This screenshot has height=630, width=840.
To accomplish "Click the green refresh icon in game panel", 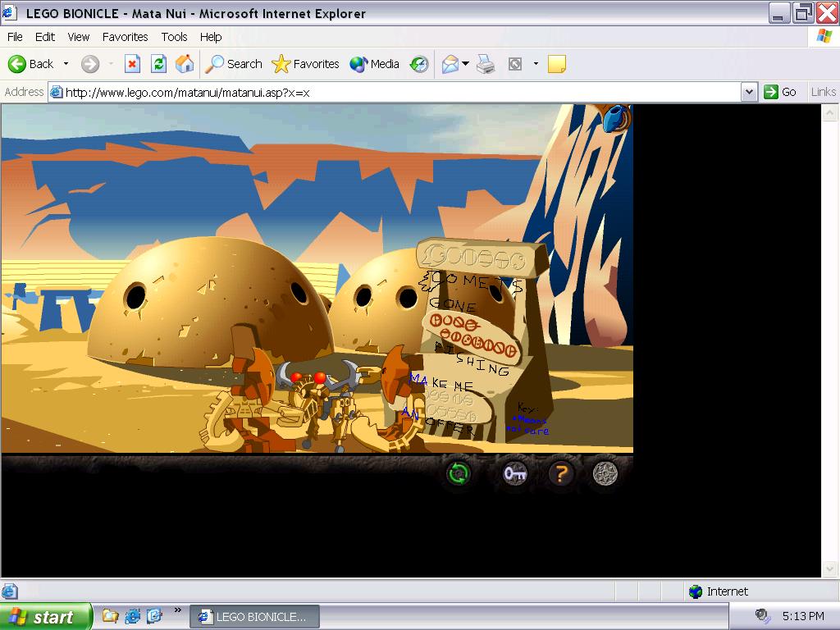I will coord(459,473).
